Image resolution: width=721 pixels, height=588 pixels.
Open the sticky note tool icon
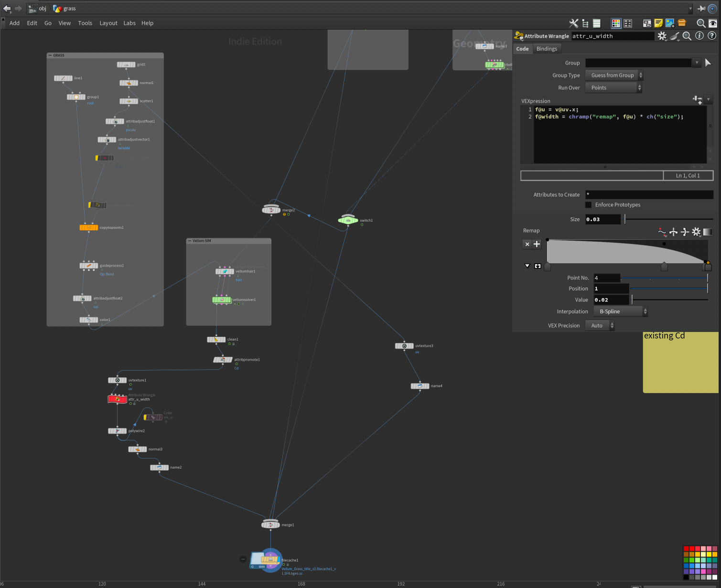point(658,23)
